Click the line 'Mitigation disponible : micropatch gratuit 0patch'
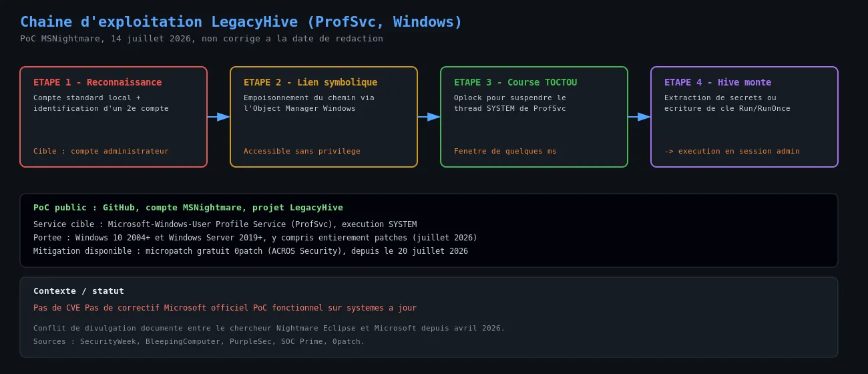 click(x=250, y=251)
